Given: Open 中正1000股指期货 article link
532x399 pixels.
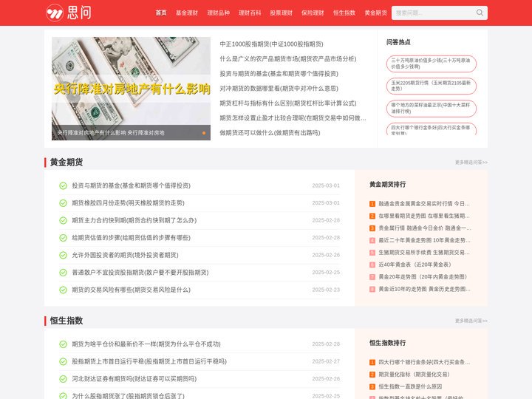Looking at the screenshot, I should pyautogui.click(x=271, y=44).
